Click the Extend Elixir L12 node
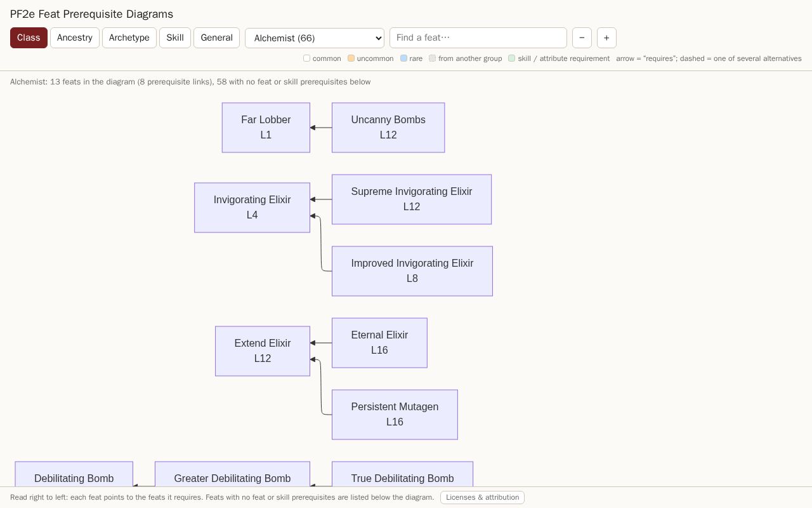The height and width of the screenshot is (508, 812). click(x=263, y=351)
